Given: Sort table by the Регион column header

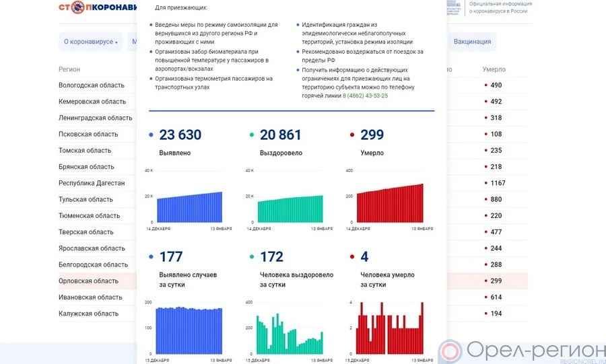Looking at the screenshot, I should (69, 69).
